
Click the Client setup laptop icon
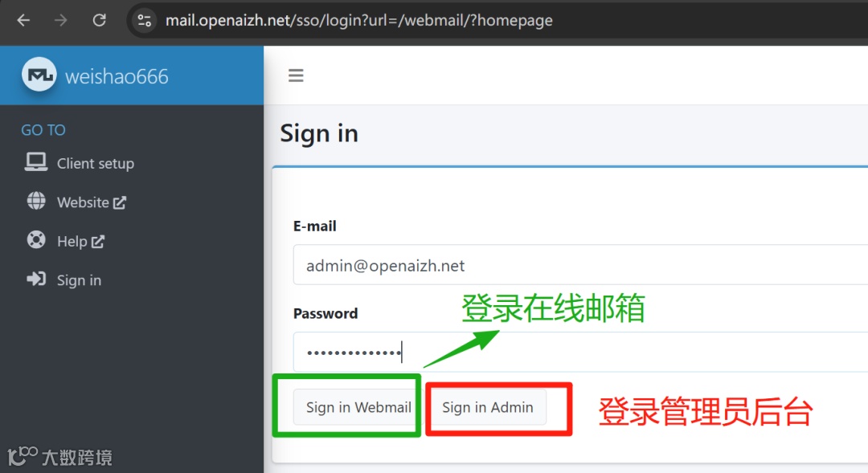[x=36, y=162]
